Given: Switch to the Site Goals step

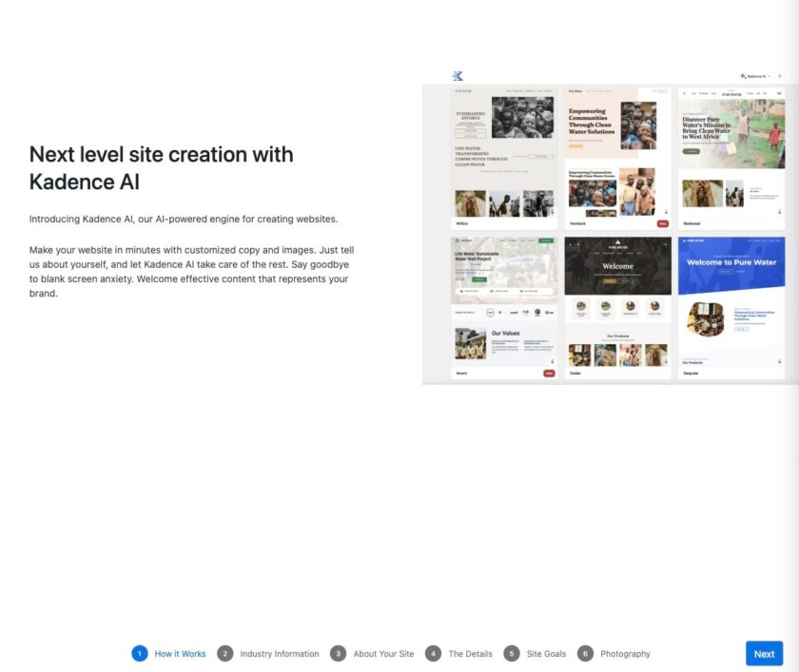Looking at the screenshot, I should pyautogui.click(x=546, y=654).
